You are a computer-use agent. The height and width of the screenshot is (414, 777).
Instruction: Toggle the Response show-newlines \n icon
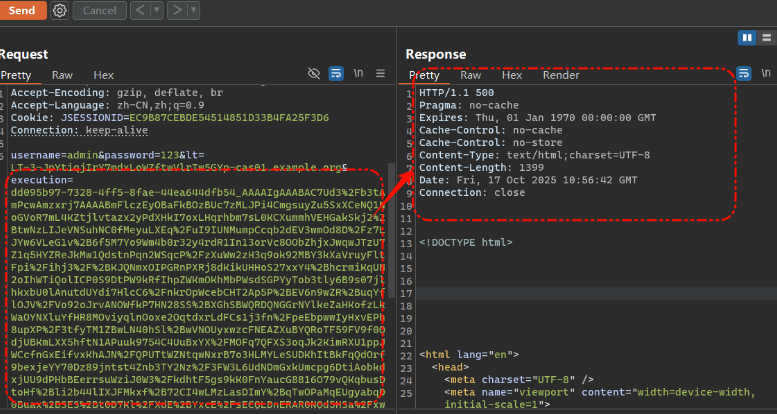pos(766,73)
